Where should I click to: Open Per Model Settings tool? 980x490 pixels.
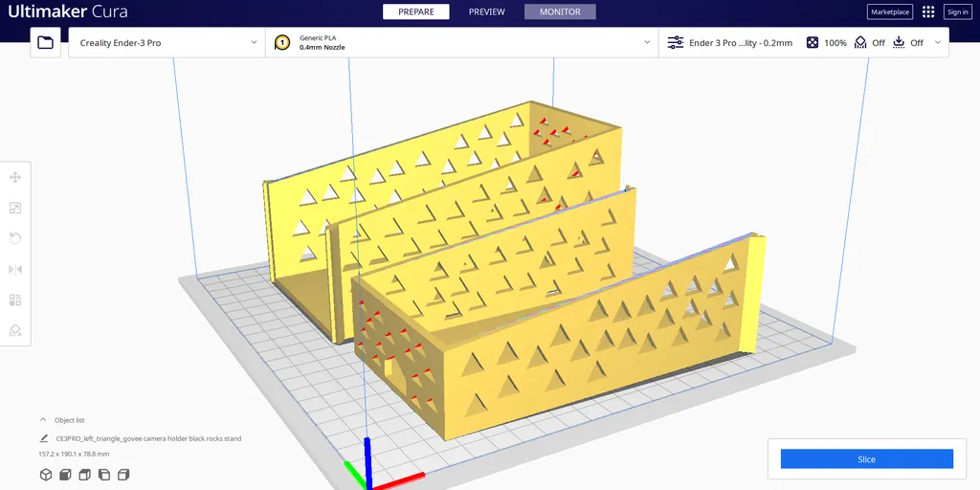click(x=15, y=300)
